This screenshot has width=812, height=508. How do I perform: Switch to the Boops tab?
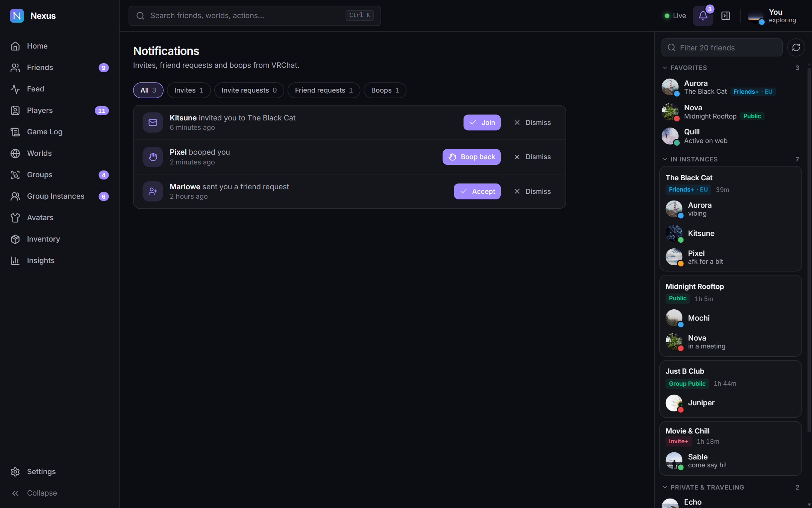click(385, 90)
